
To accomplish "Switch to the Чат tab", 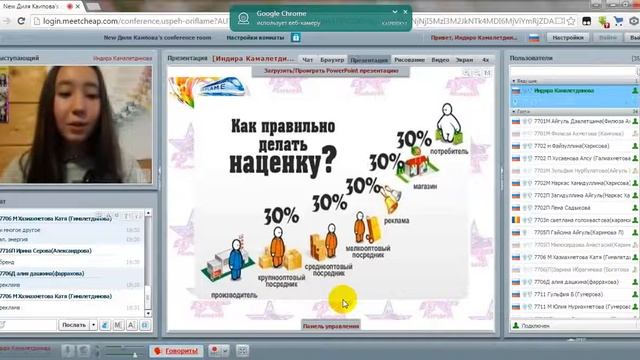I will coord(307,60).
